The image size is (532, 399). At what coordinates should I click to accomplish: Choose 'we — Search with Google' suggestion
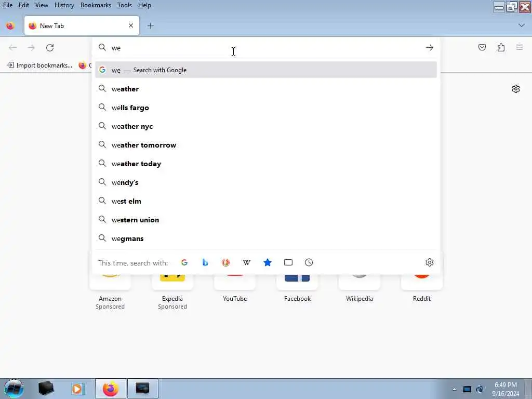tap(266, 70)
